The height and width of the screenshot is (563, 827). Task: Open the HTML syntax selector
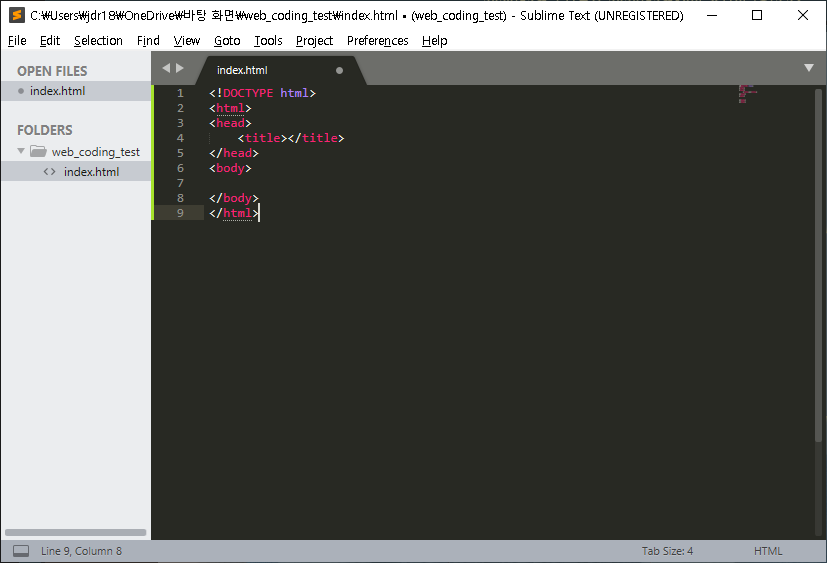coord(768,551)
